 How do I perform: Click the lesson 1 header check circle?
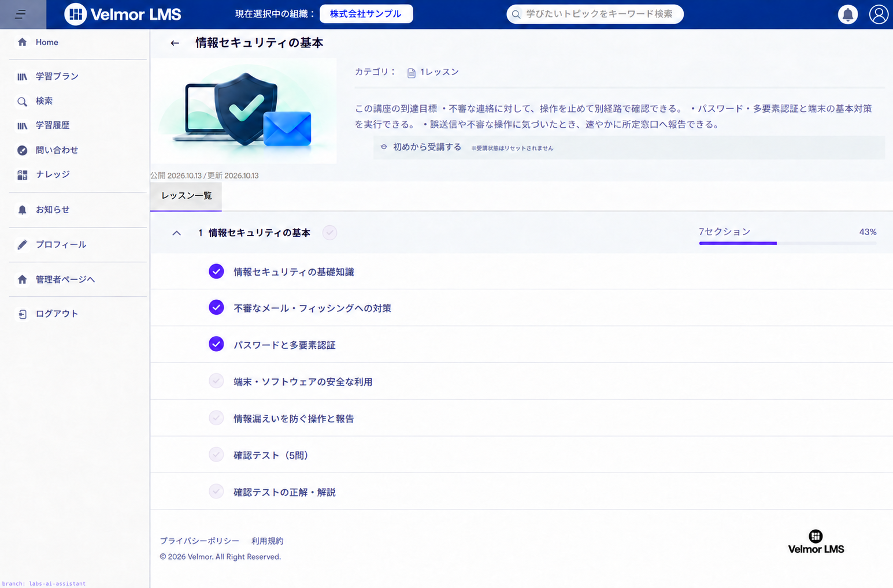329,233
